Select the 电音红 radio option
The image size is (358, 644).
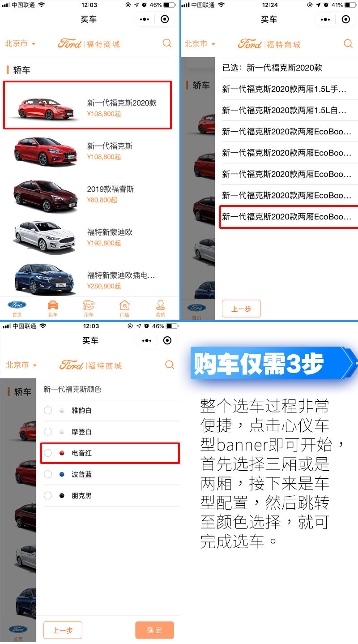tap(48, 453)
